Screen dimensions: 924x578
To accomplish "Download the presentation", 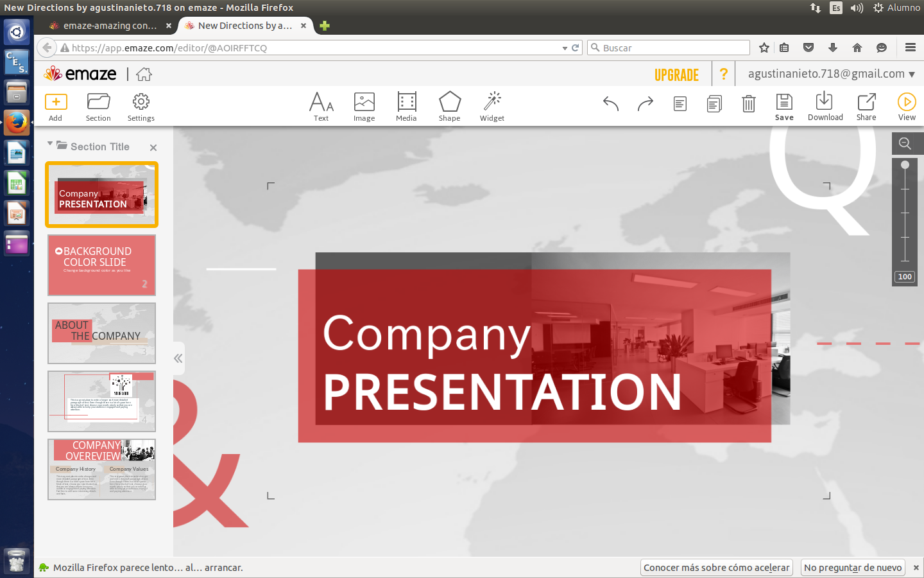I will tap(825, 107).
